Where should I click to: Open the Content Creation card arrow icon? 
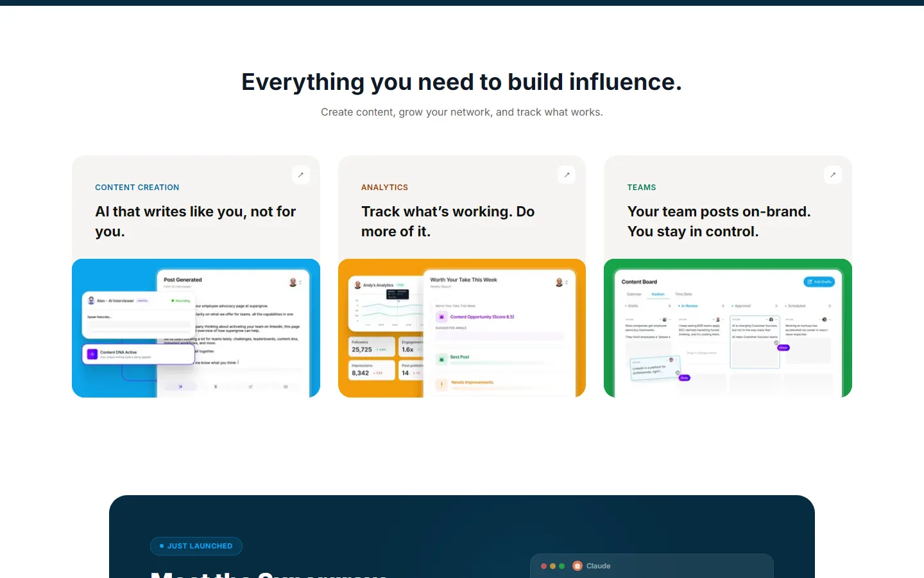point(301,175)
